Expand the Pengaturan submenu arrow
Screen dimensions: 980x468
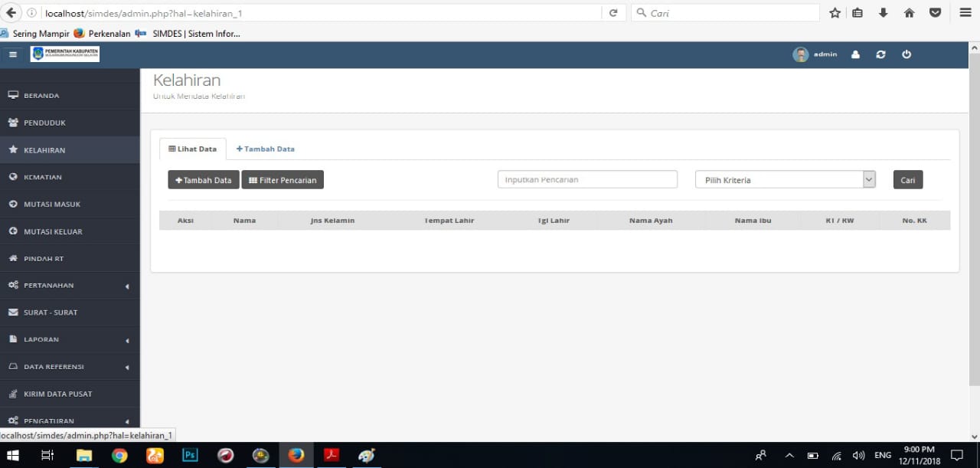point(127,421)
